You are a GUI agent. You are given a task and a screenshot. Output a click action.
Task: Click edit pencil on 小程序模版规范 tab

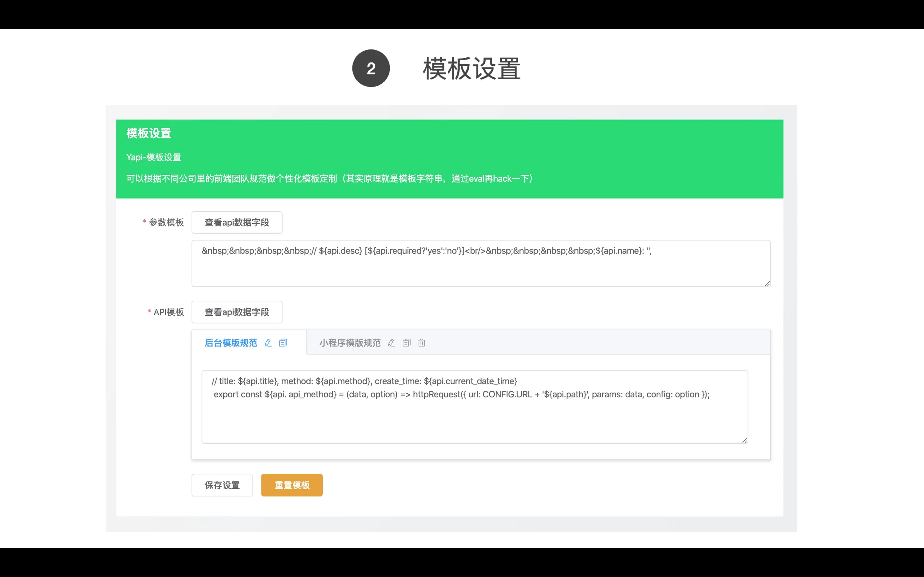(391, 343)
